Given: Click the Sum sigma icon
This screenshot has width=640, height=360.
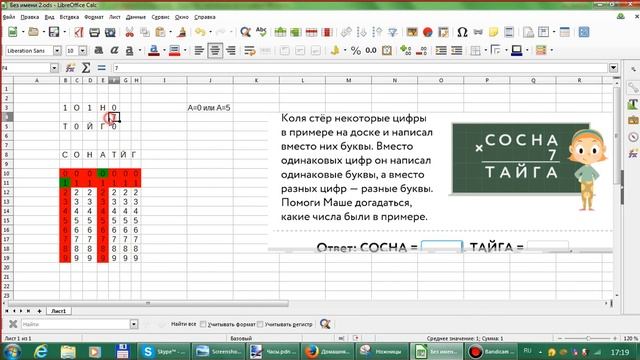Looking at the screenshot, I should point(86,68).
